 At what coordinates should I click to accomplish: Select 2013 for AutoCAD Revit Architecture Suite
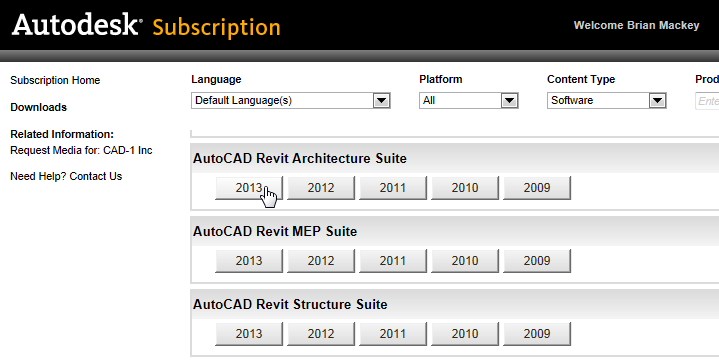coord(249,188)
